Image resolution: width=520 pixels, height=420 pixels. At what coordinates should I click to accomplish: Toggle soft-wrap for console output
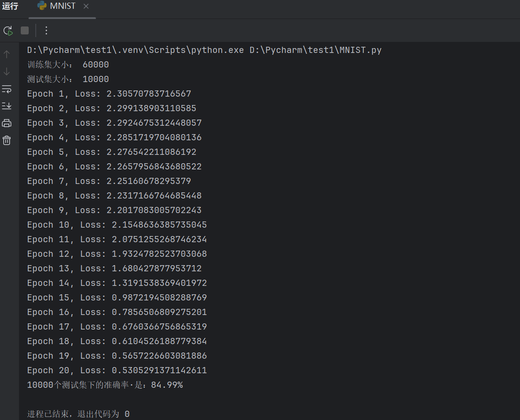point(7,89)
